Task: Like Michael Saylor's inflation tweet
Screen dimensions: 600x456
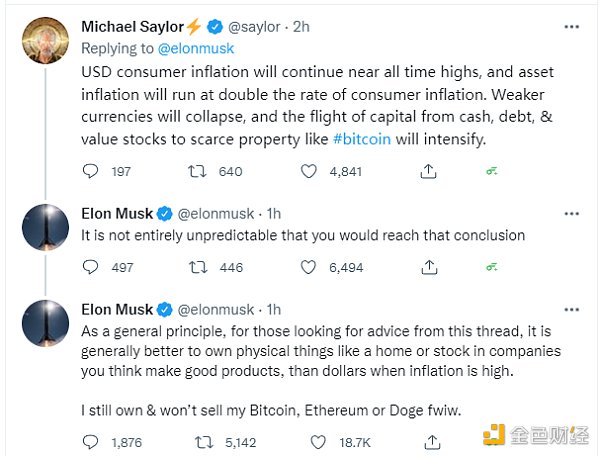Action: click(309, 171)
